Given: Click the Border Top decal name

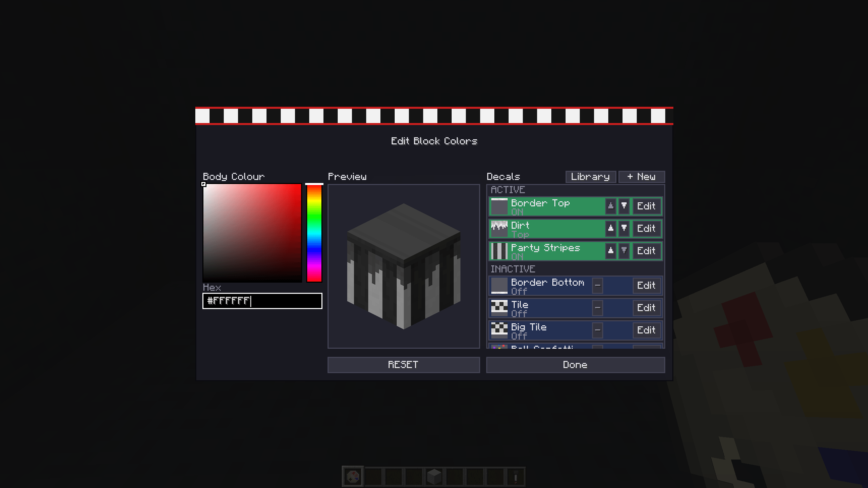Looking at the screenshot, I should point(540,203).
